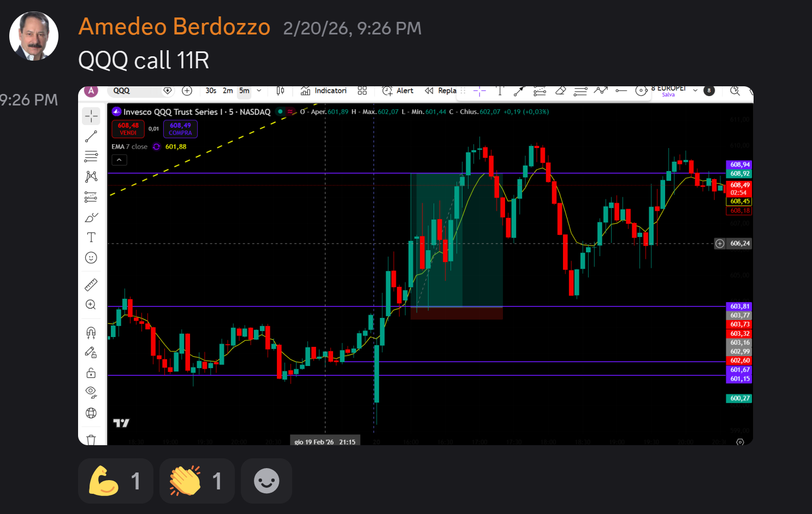Add the clapping hands reaction
This screenshot has width=812, height=514.
pos(197,481)
